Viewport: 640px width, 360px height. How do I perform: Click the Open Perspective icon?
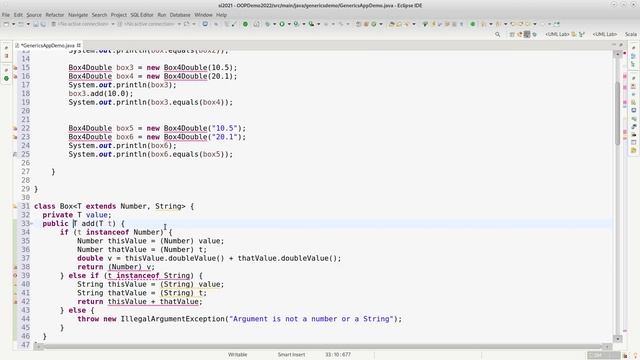(512, 34)
